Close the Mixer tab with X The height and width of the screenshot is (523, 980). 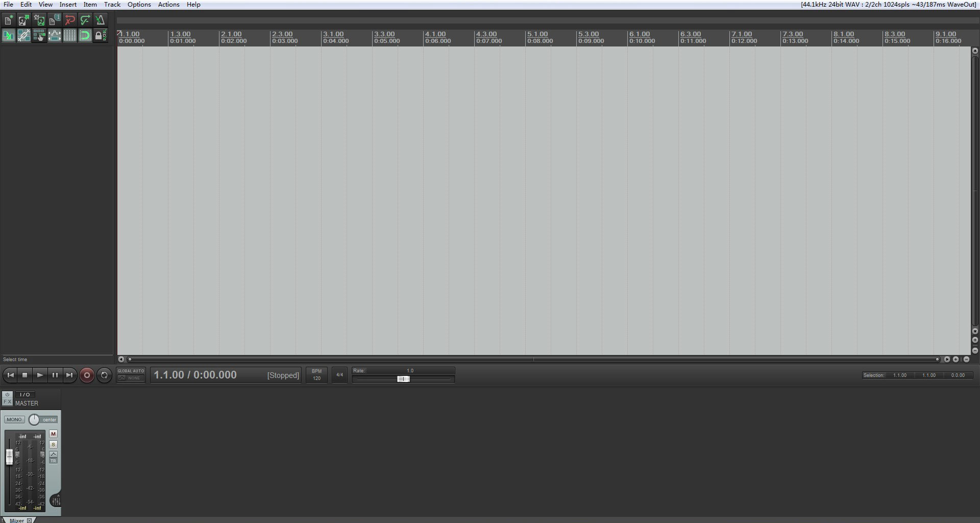pyautogui.click(x=30, y=520)
